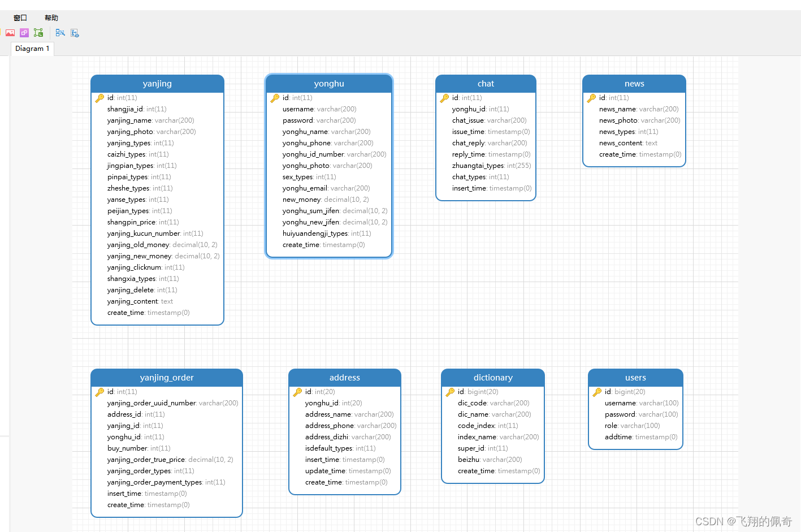Select the yanjing table header
The image size is (801, 532).
[x=157, y=84]
